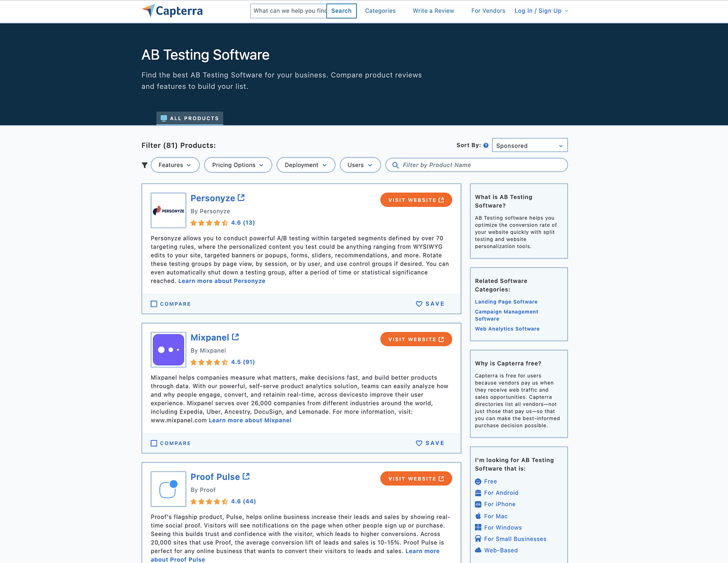This screenshot has width=728, height=563.
Task: Click the Mixpanel purple logo thumbnail
Action: click(x=168, y=350)
